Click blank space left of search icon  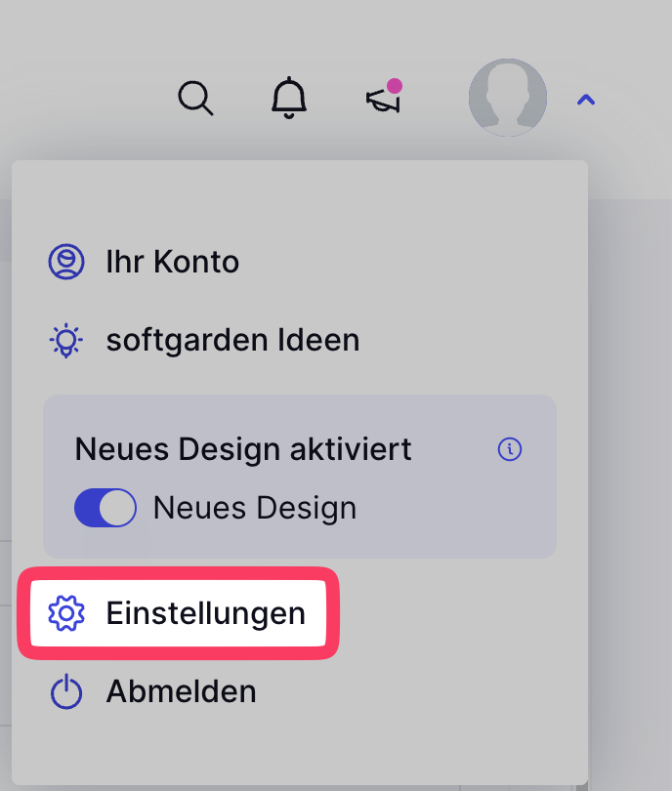(88, 98)
